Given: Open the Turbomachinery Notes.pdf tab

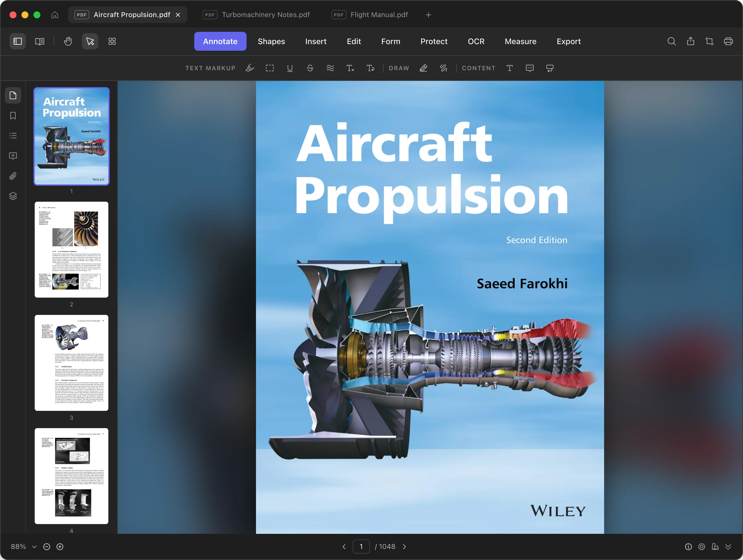Looking at the screenshot, I should point(257,15).
